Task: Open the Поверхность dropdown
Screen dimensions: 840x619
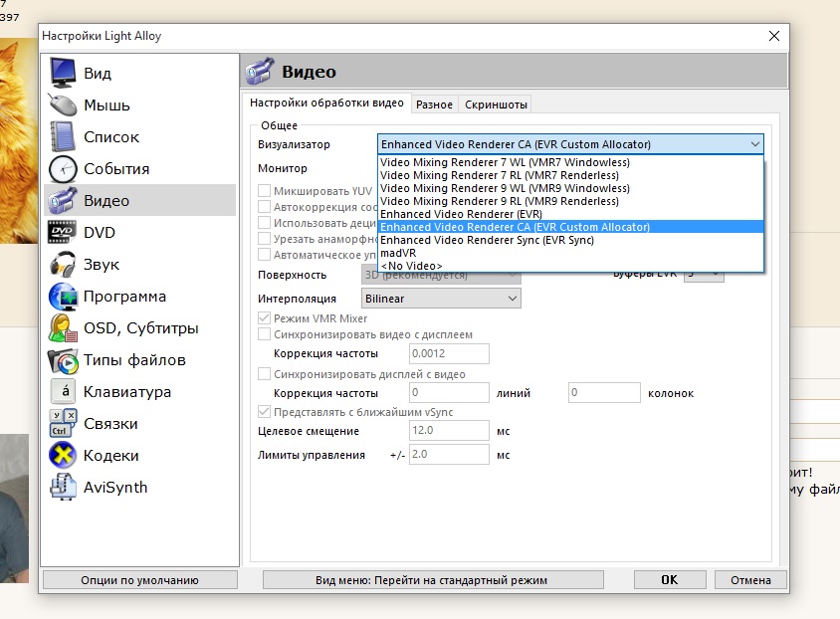Action: tap(441, 277)
